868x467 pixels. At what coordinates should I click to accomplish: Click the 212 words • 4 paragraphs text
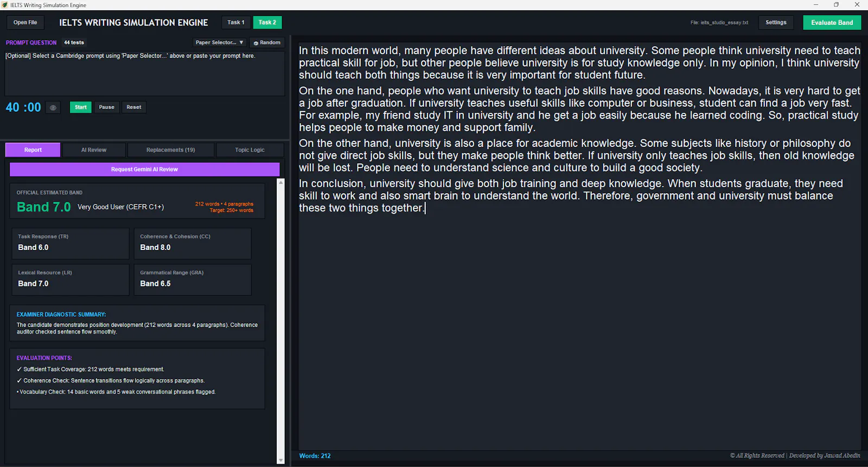point(224,204)
